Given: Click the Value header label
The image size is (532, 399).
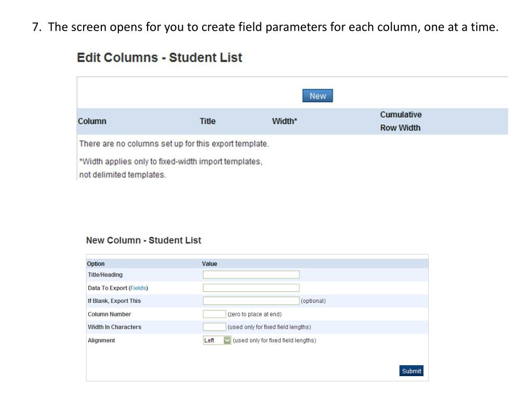Looking at the screenshot, I should point(209,263).
